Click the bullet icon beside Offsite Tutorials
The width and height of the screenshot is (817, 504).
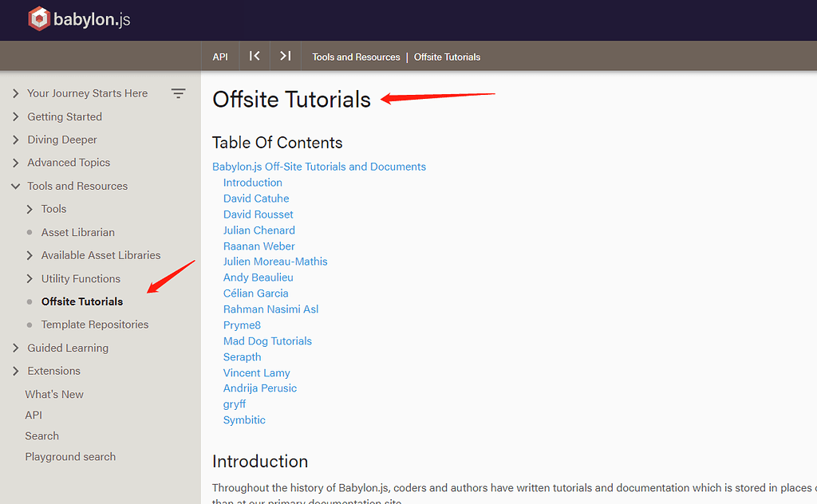(x=30, y=301)
